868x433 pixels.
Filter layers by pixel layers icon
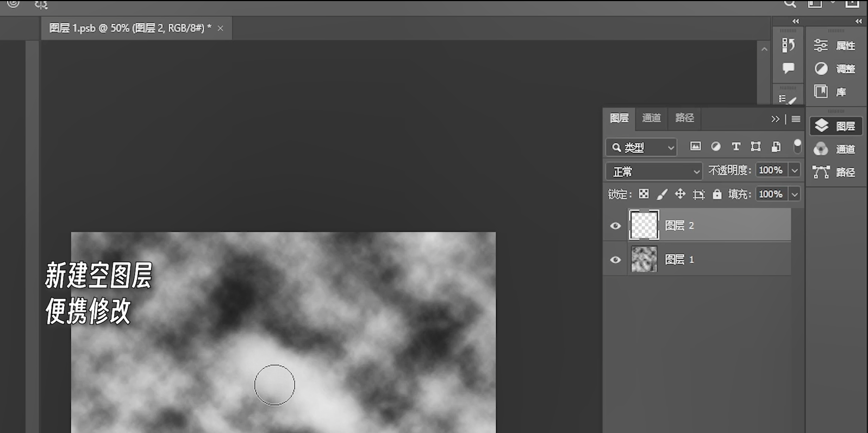pyautogui.click(x=695, y=146)
